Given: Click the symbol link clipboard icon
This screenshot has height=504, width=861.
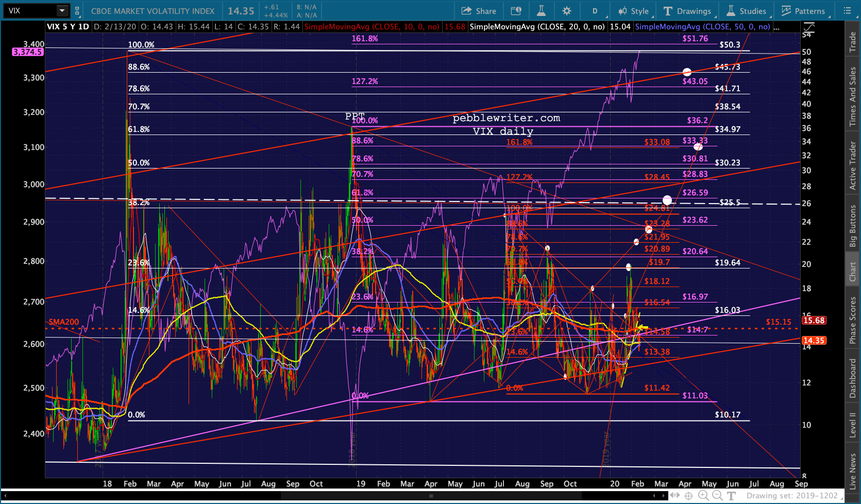Looking at the screenshot, I should coord(77,11).
